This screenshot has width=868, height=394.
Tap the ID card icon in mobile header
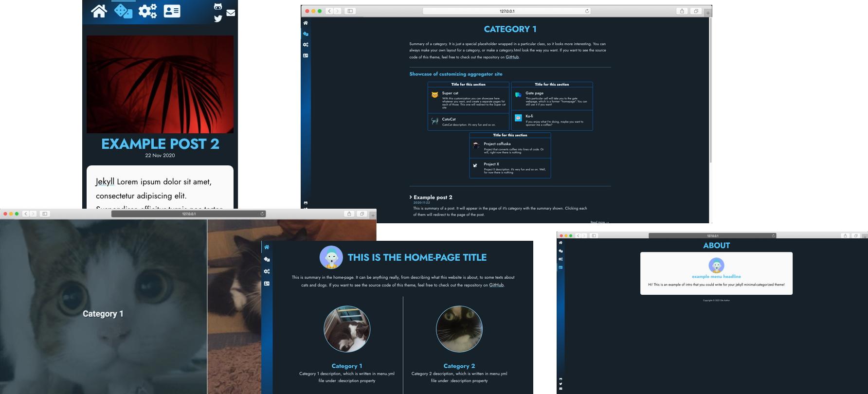tap(172, 11)
